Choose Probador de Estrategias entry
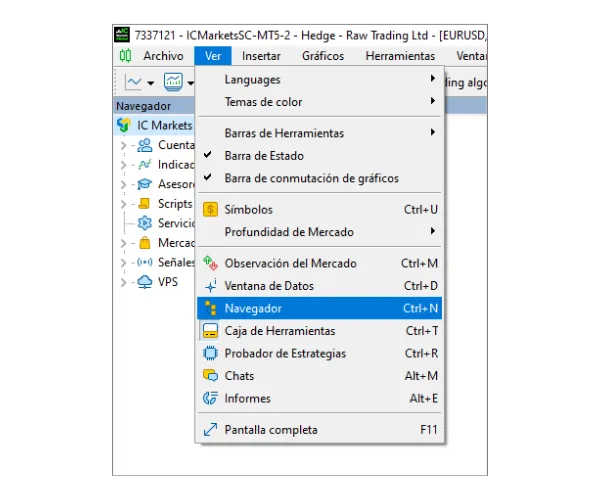Image resolution: width=600 pixels, height=500 pixels. [320, 353]
